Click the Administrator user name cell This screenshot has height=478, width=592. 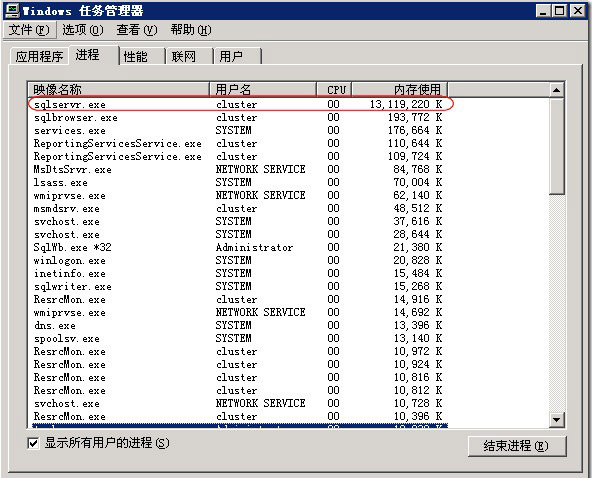(x=254, y=247)
